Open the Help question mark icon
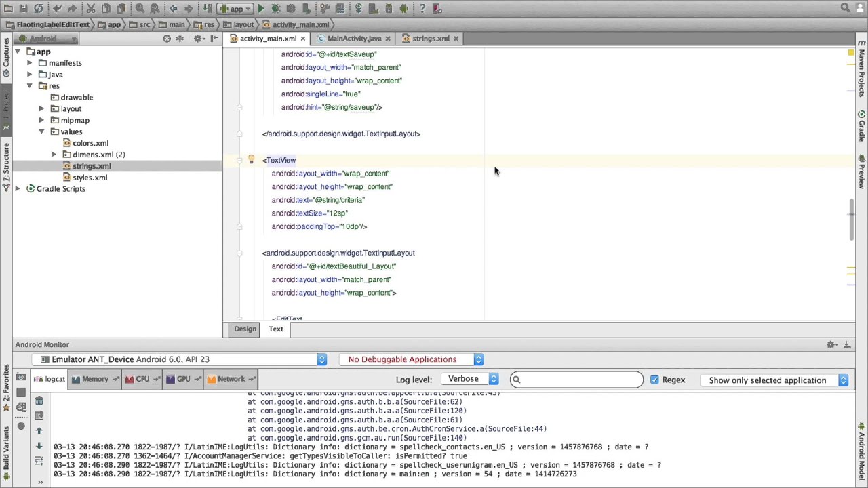This screenshot has width=868, height=488. 422,9
